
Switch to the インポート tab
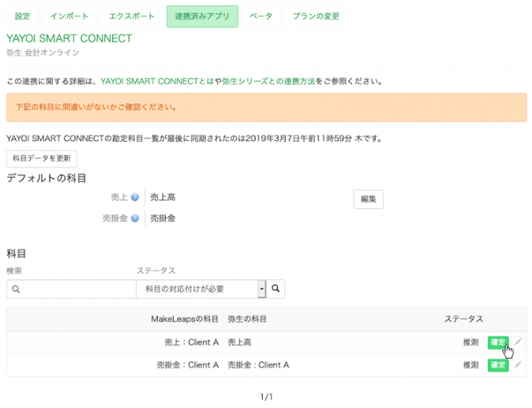pyautogui.click(x=69, y=17)
